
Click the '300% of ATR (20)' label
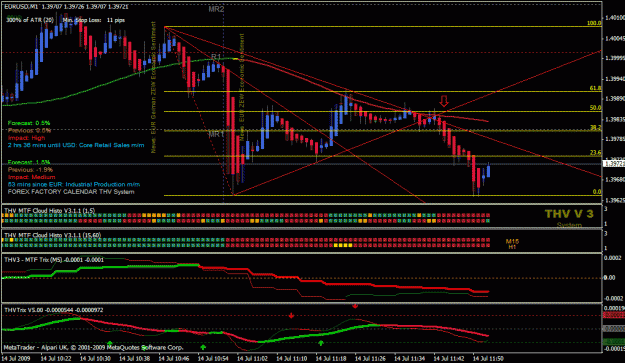point(30,20)
